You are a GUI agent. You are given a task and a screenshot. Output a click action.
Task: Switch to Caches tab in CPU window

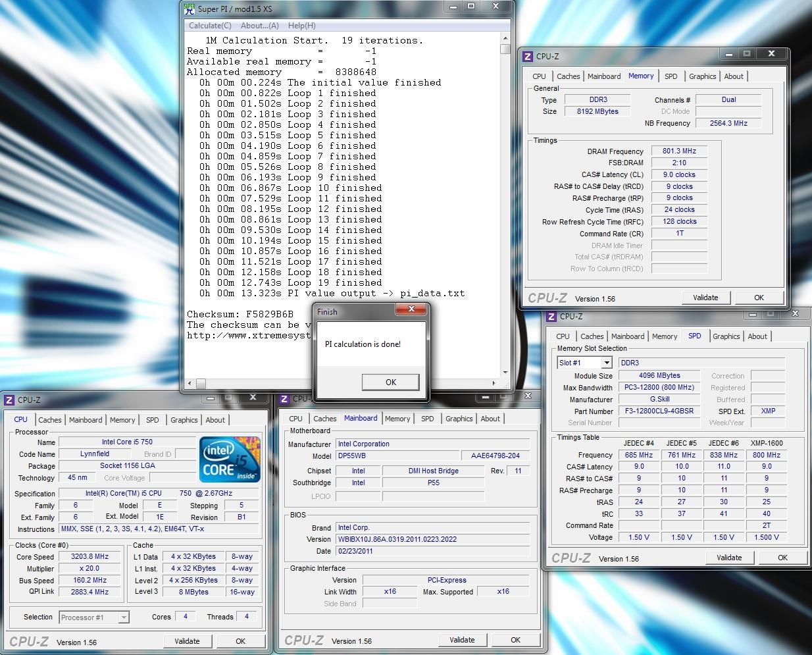(50, 420)
